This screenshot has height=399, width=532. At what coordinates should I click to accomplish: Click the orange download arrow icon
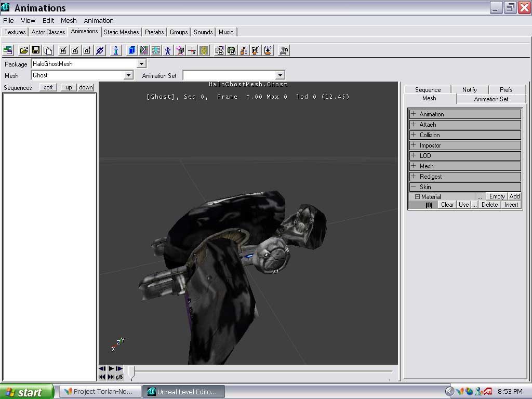click(268, 50)
